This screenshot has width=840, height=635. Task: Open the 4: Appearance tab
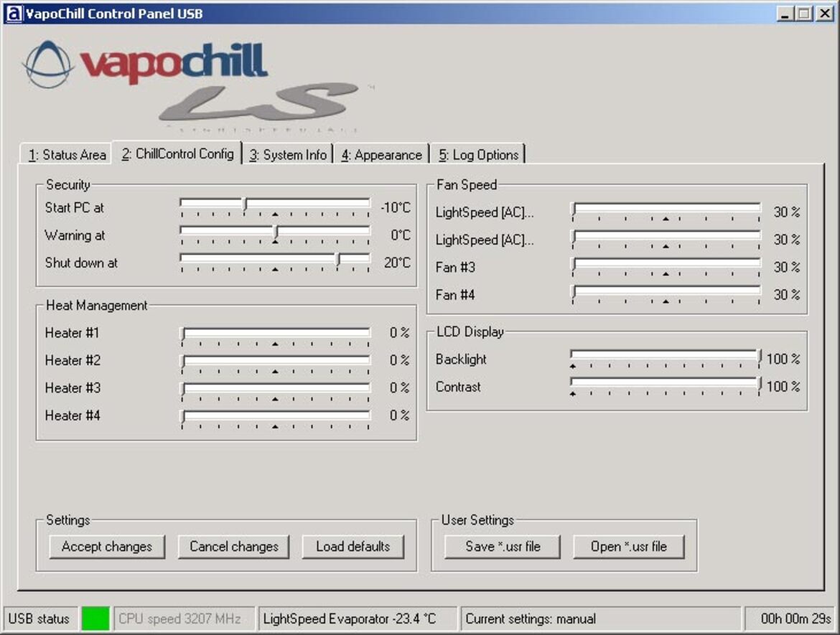[x=381, y=154]
